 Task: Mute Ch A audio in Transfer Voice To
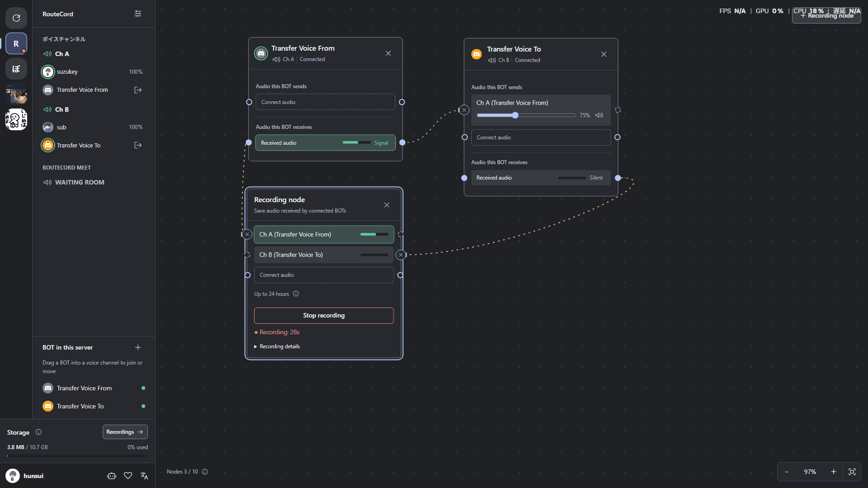(599, 115)
